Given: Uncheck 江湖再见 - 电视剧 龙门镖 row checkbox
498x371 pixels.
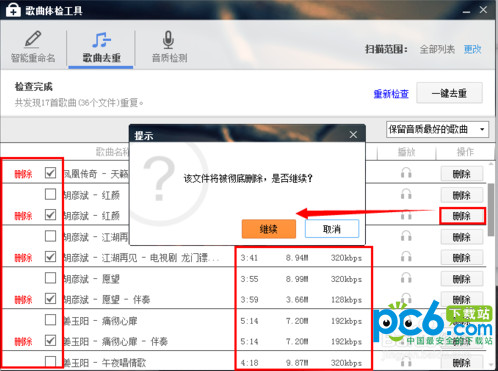Looking at the screenshot, I should click(x=50, y=257).
